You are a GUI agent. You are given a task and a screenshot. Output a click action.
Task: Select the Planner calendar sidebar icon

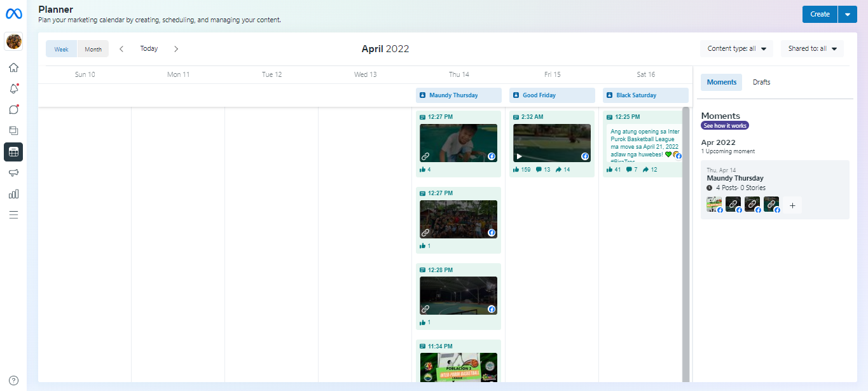click(x=13, y=152)
